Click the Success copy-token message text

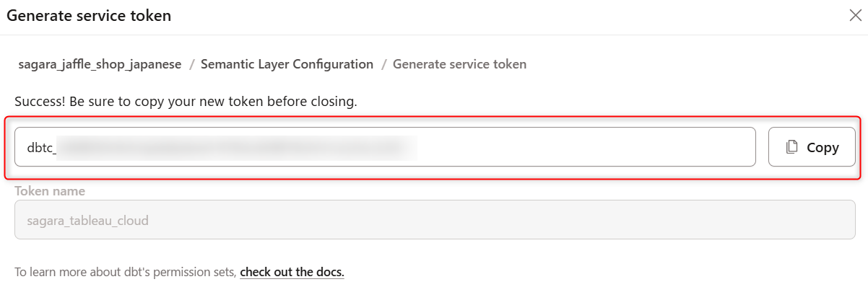point(186,102)
